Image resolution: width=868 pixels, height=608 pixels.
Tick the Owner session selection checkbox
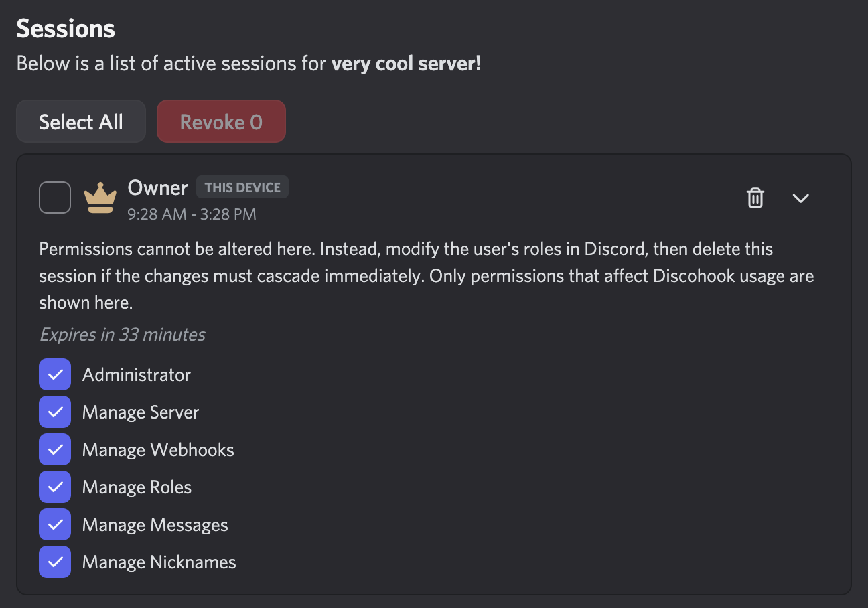point(55,198)
